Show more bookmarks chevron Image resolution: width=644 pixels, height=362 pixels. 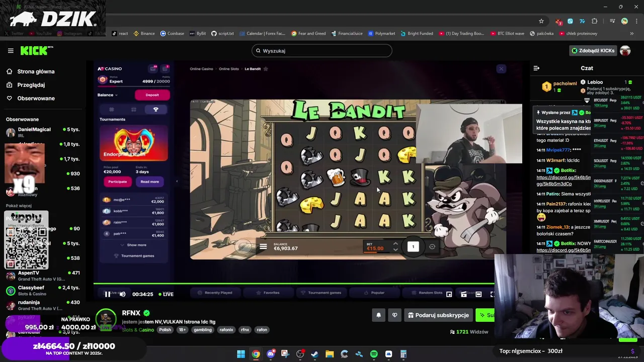[x=631, y=34]
